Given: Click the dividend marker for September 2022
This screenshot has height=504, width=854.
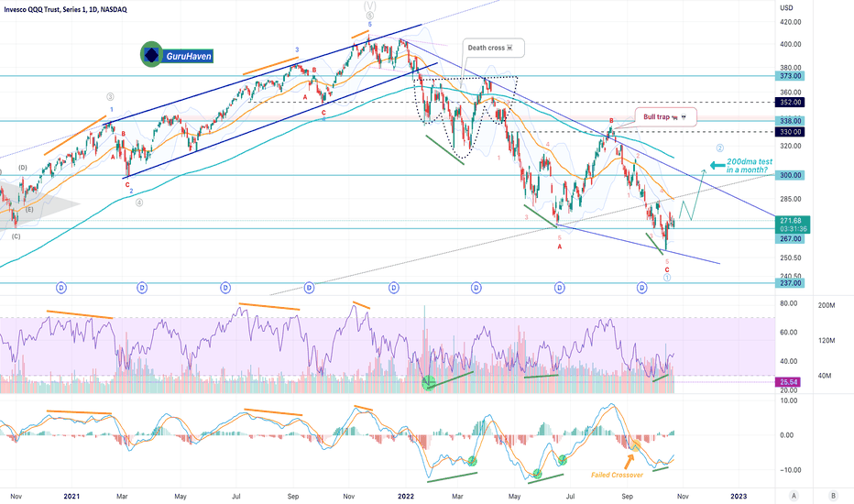Looking at the screenshot, I should pyautogui.click(x=642, y=287).
